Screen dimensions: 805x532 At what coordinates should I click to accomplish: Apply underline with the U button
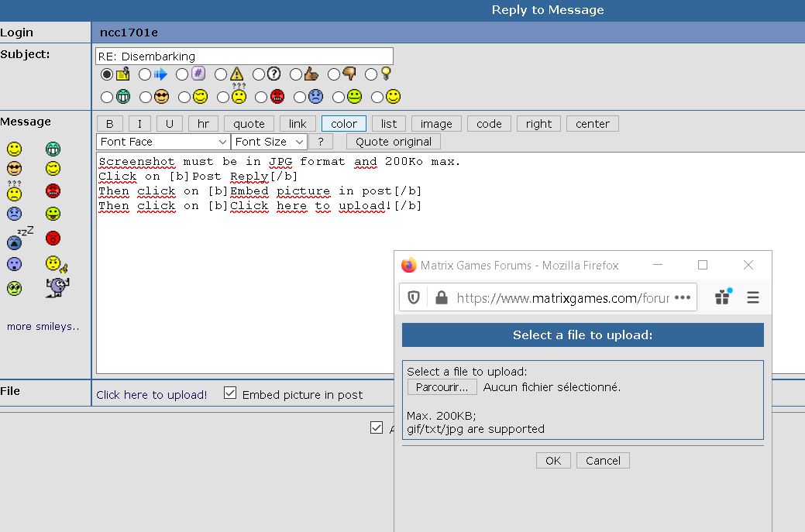pos(170,124)
